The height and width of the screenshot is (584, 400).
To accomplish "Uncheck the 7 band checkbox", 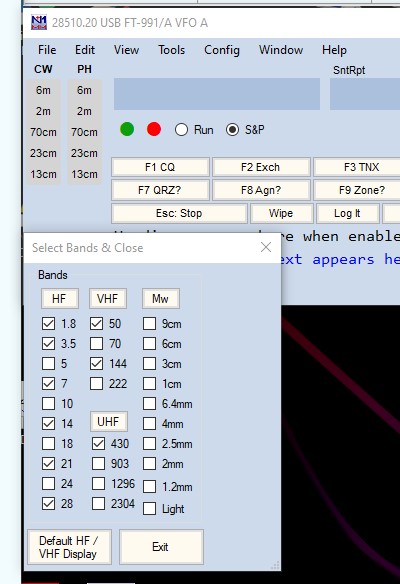I will coord(48,383).
